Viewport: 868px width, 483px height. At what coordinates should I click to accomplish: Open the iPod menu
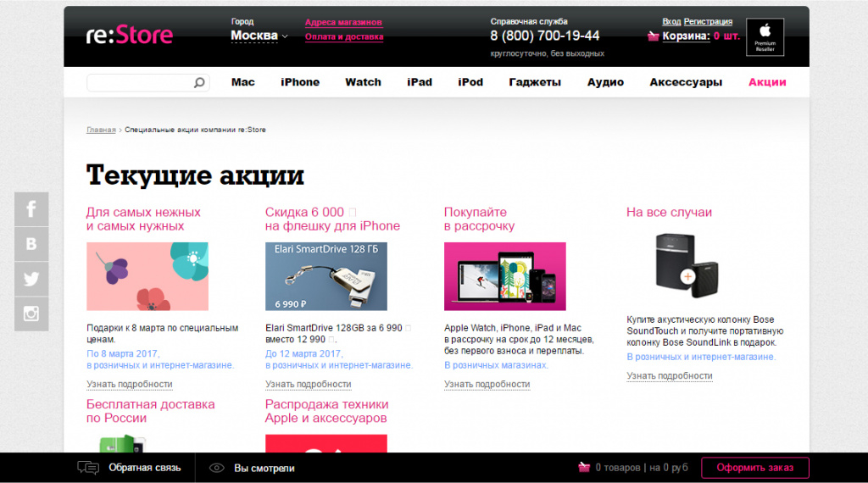coord(470,82)
